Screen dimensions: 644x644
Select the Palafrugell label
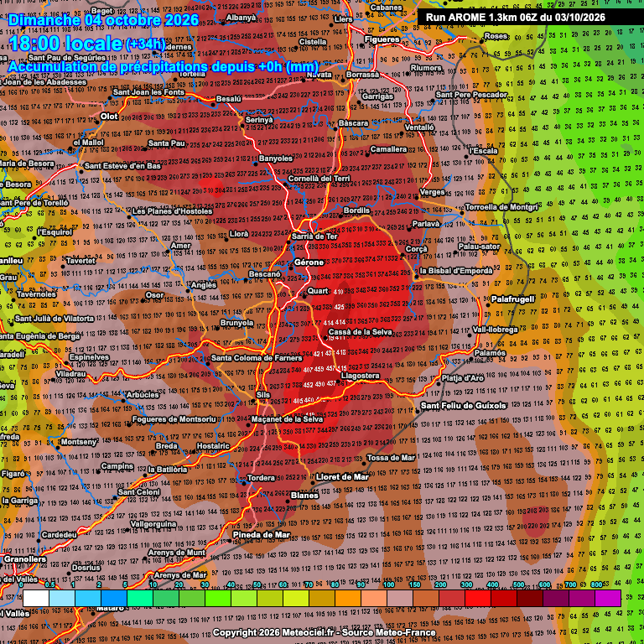(x=513, y=299)
